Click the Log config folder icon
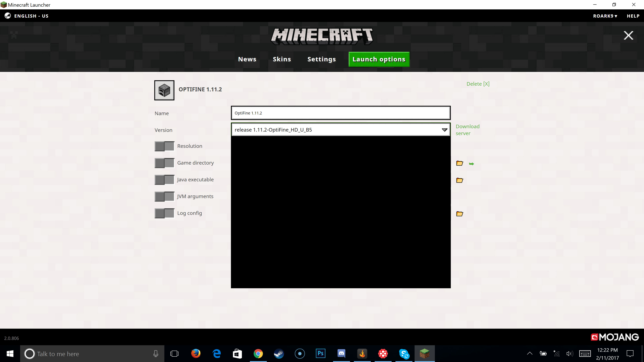This screenshot has width=644, height=362. (x=460, y=214)
